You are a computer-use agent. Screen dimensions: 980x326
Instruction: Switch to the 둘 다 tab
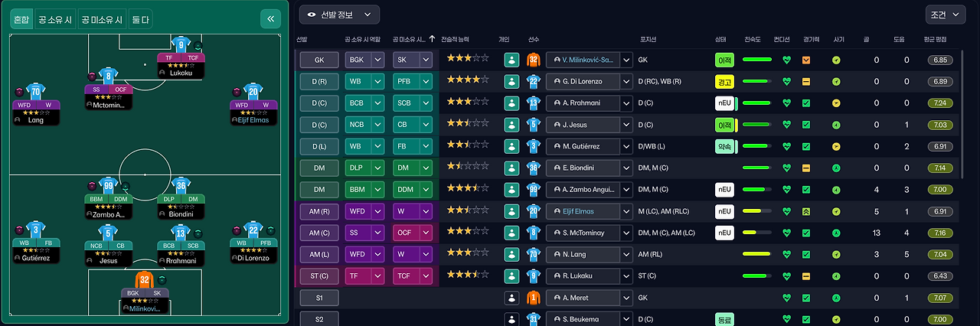point(140,20)
